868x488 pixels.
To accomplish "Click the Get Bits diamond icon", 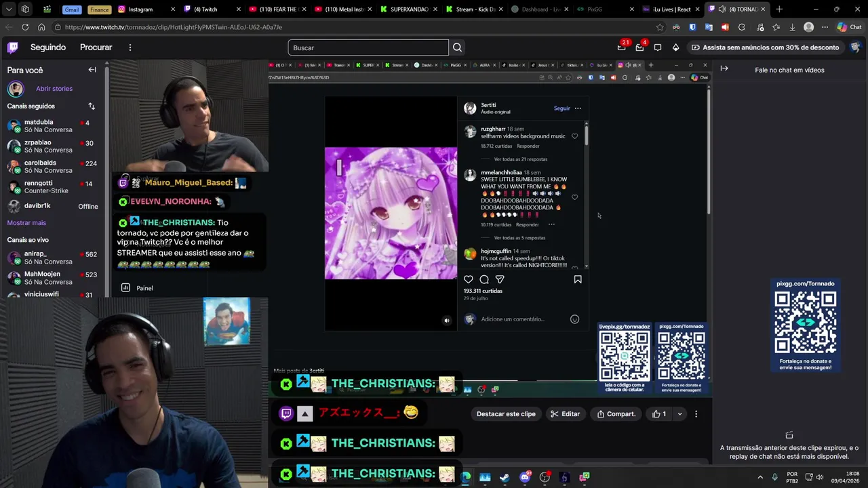I will 675,47.
